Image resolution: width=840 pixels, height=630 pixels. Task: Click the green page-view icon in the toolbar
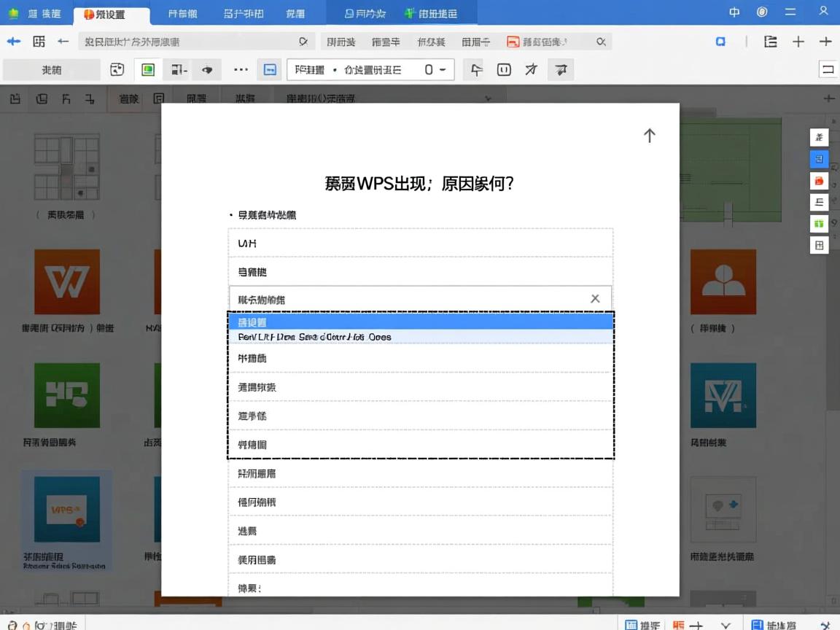(x=147, y=69)
